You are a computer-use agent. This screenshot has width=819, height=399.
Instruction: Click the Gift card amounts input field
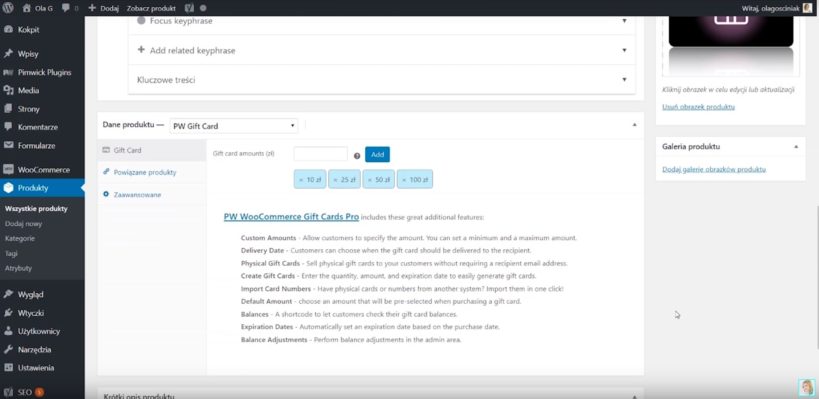coord(320,154)
